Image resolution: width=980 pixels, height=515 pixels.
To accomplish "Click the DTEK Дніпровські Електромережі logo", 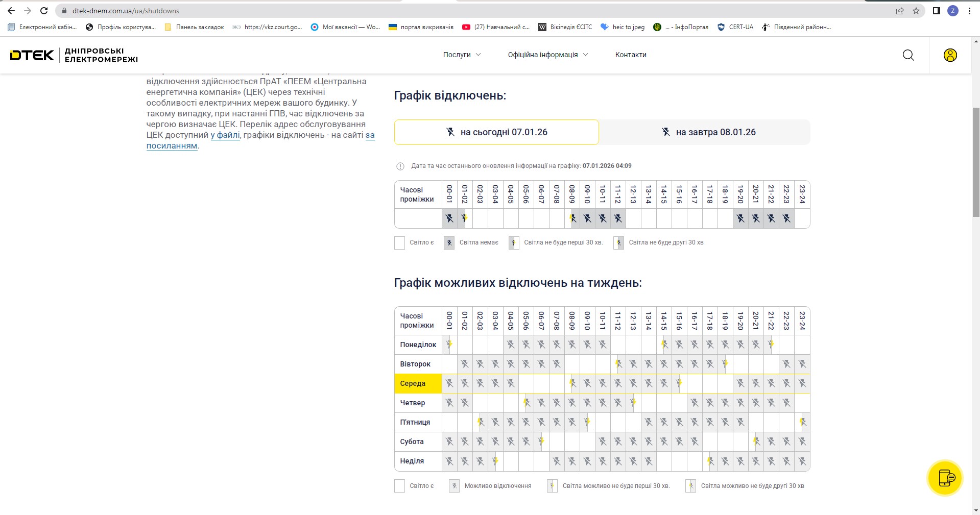I will point(74,55).
